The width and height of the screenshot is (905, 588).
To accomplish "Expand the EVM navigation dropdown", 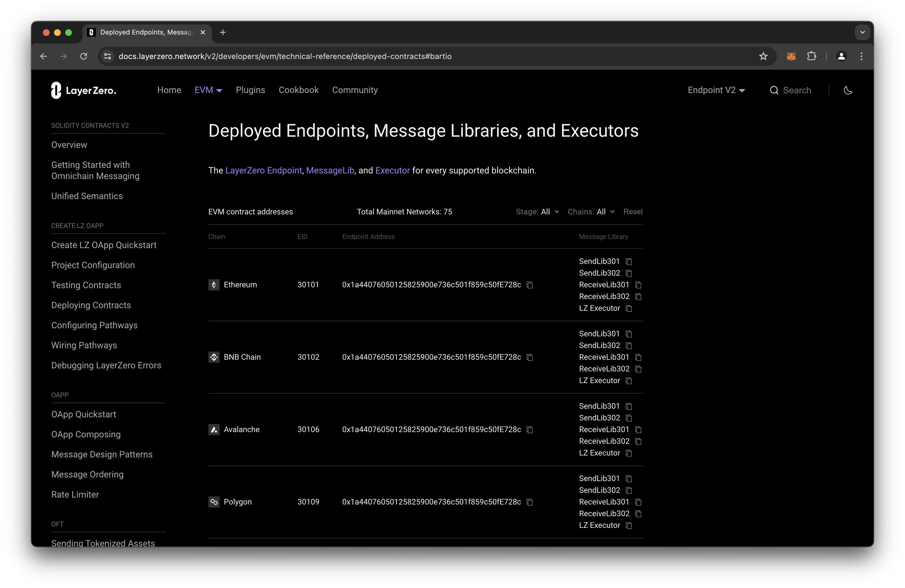I will pyautogui.click(x=208, y=90).
